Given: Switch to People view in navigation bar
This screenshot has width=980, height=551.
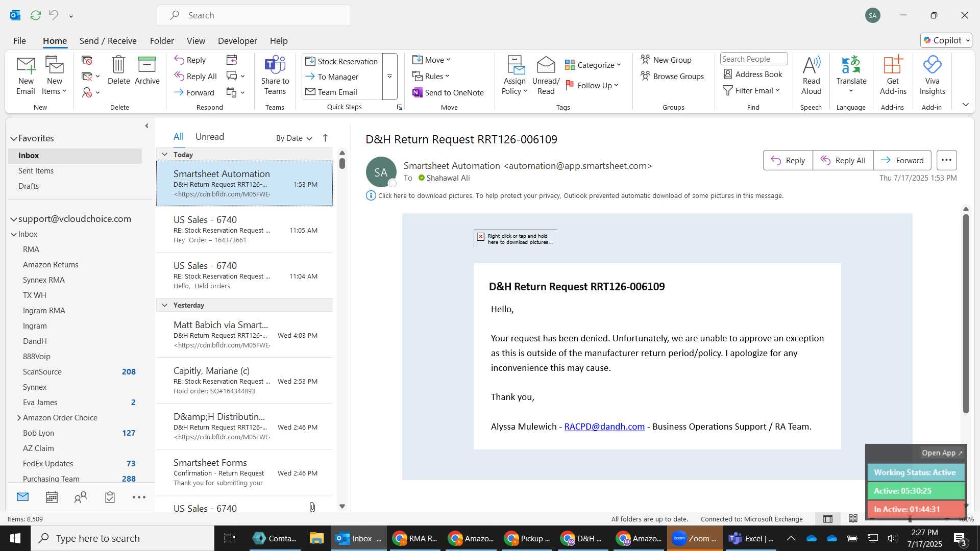Looking at the screenshot, I should point(81,497).
